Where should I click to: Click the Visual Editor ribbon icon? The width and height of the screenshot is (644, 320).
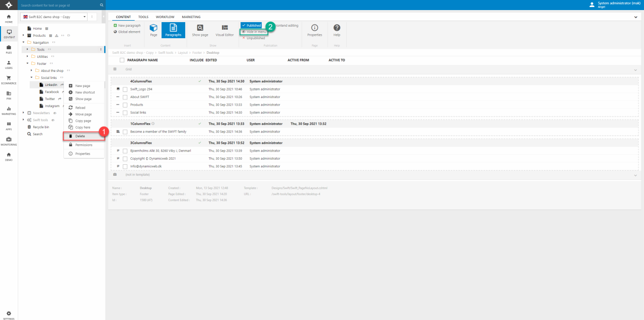coord(224,30)
